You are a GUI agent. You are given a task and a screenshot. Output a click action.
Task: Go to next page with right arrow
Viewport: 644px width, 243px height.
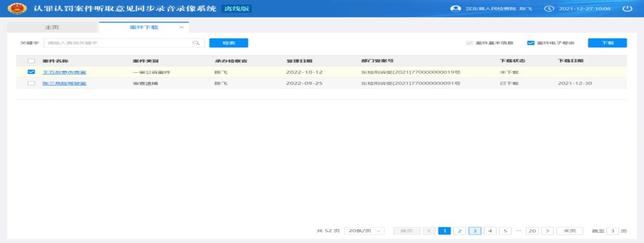click(x=548, y=231)
